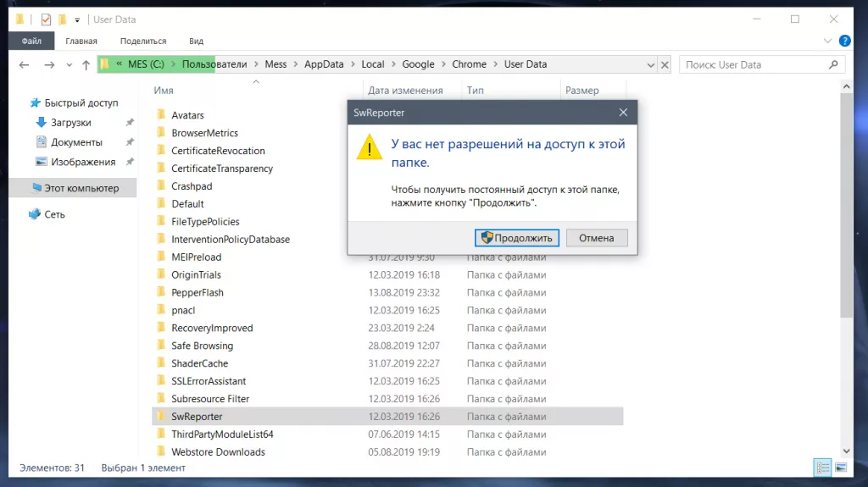Click Mess in the address breadcrumb
The width and height of the screenshot is (868, 487).
[x=275, y=64]
